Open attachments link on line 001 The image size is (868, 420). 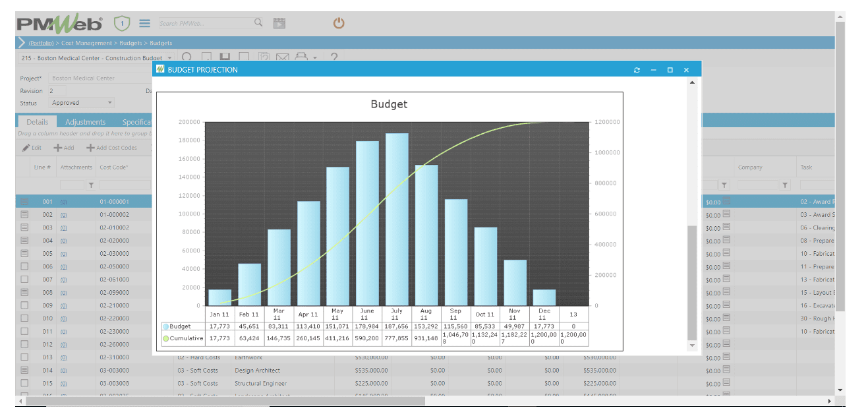(64, 202)
